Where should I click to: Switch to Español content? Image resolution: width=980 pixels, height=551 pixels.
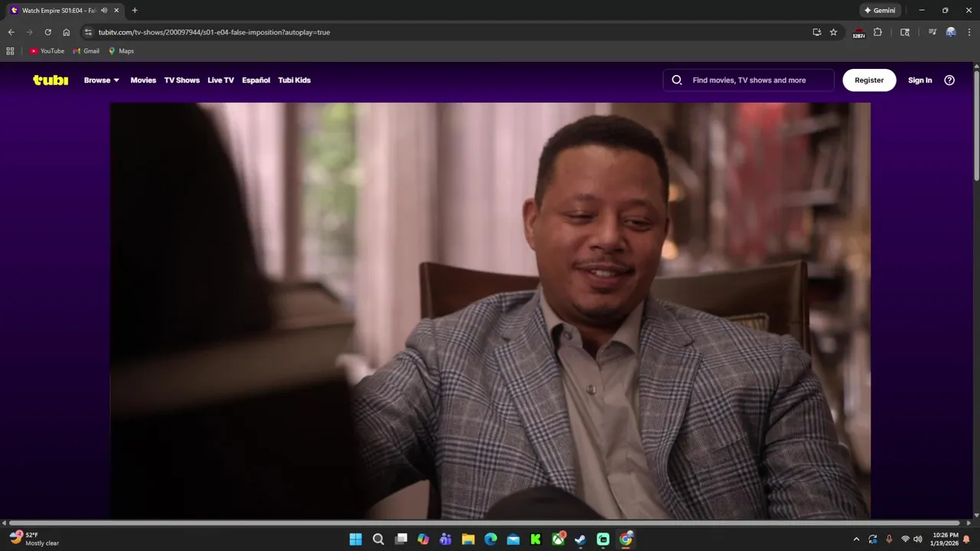[256, 80]
